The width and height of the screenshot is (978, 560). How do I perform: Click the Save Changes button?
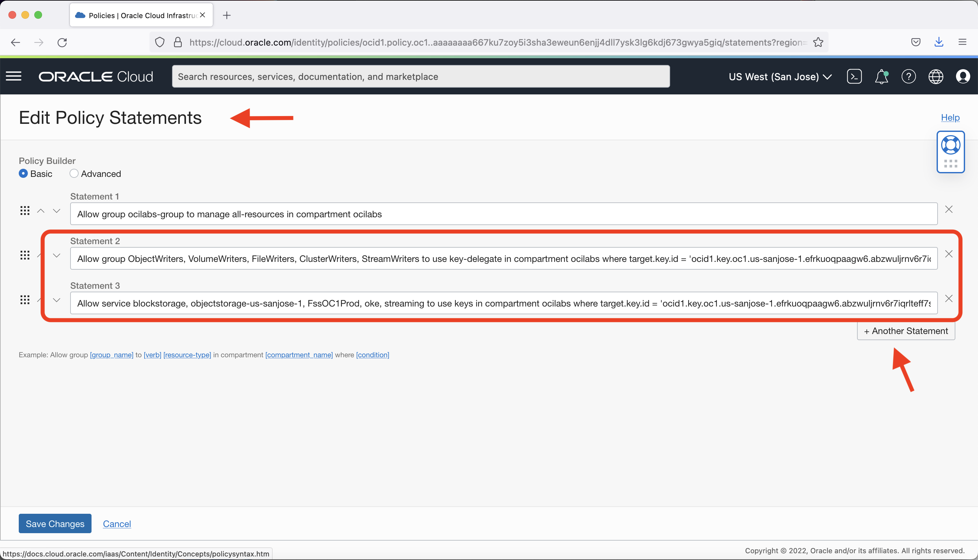[x=55, y=523]
